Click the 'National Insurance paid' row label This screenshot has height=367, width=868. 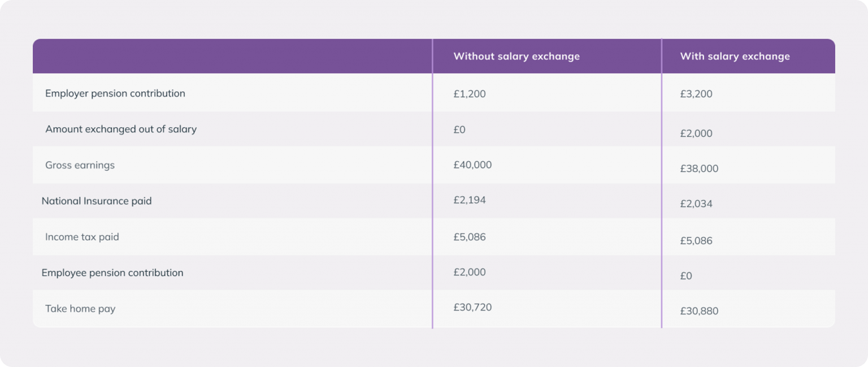97,201
